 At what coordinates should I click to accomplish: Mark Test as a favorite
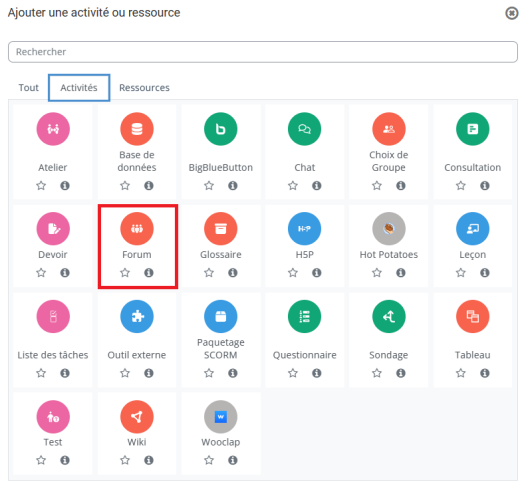tap(41, 460)
